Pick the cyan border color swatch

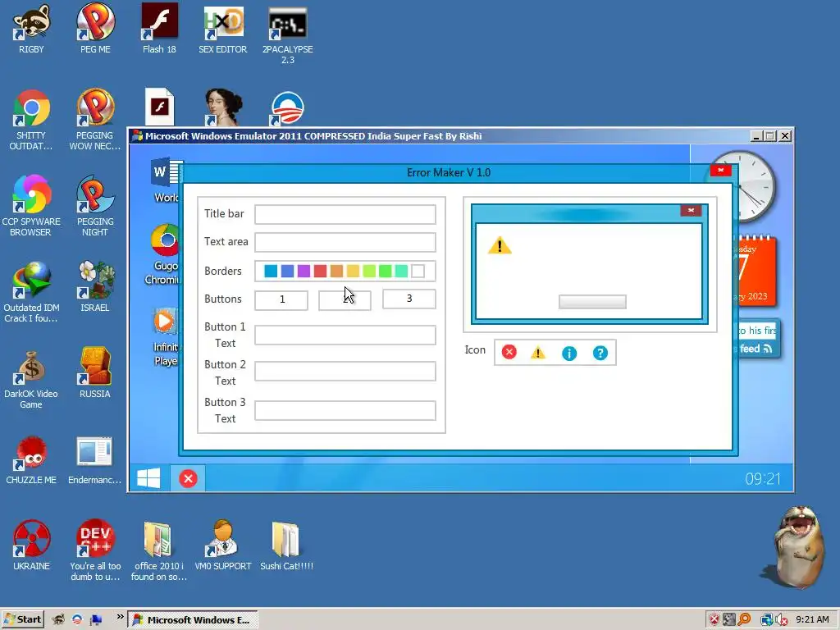click(271, 271)
